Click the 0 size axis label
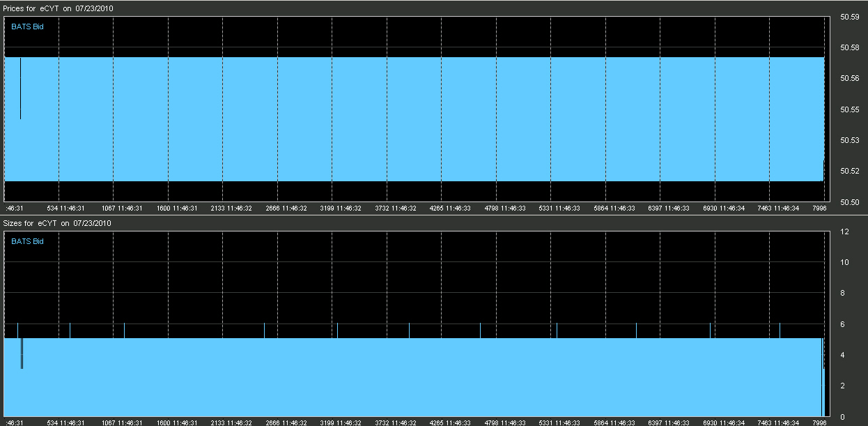Image resolution: width=868 pixels, height=426 pixels. click(843, 416)
